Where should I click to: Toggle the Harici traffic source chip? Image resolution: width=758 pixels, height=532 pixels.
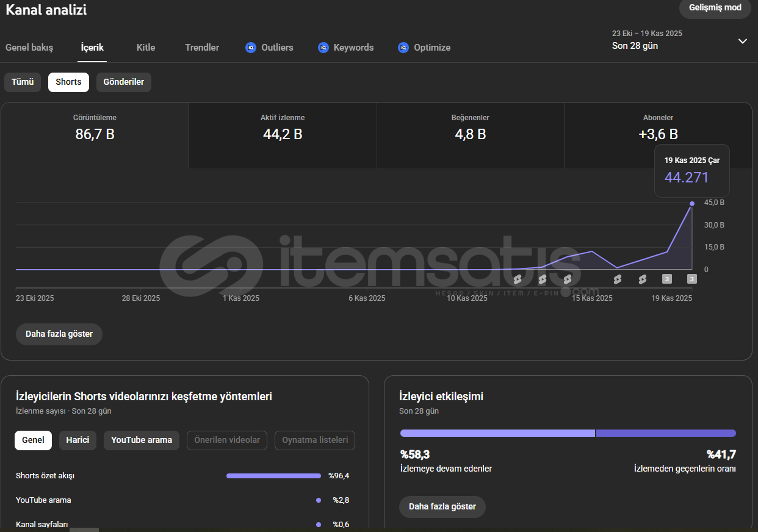click(x=78, y=440)
